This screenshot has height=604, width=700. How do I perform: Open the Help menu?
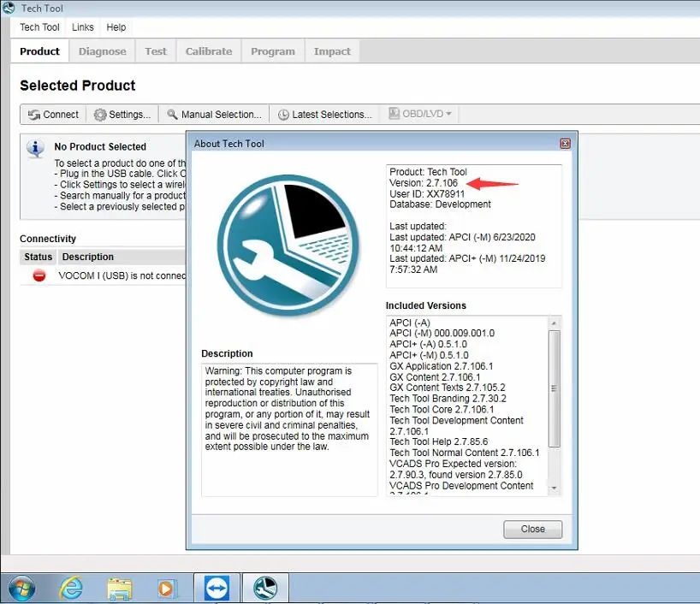pyautogui.click(x=116, y=27)
